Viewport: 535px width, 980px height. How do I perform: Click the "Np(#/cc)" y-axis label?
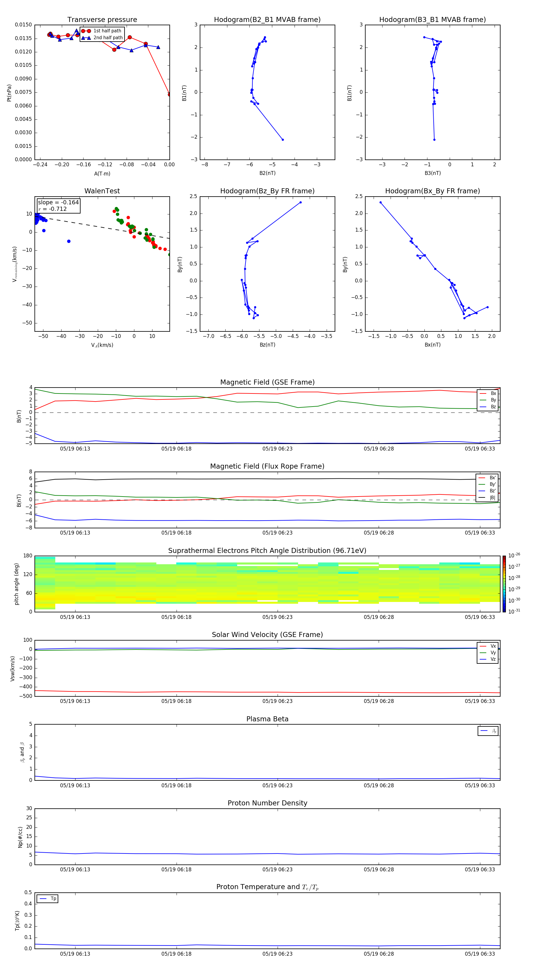pyautogui.click(x=20, y=837)
